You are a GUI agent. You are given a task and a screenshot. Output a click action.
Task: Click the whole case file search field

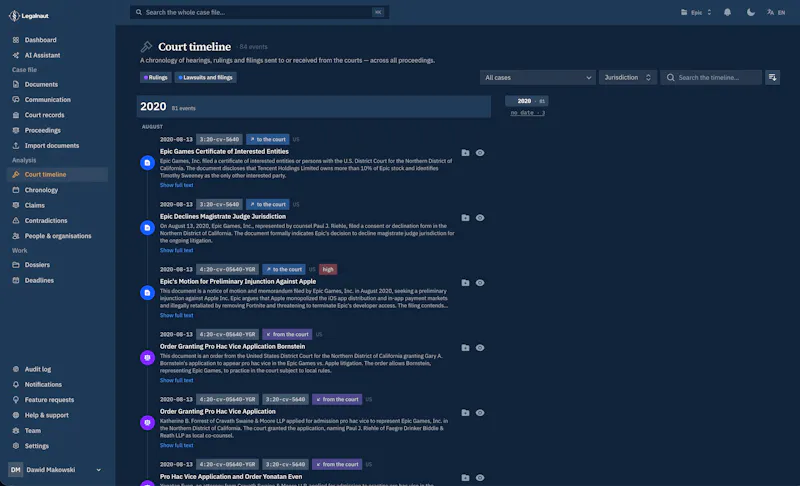pyautogui.click(x=259, y=12)
